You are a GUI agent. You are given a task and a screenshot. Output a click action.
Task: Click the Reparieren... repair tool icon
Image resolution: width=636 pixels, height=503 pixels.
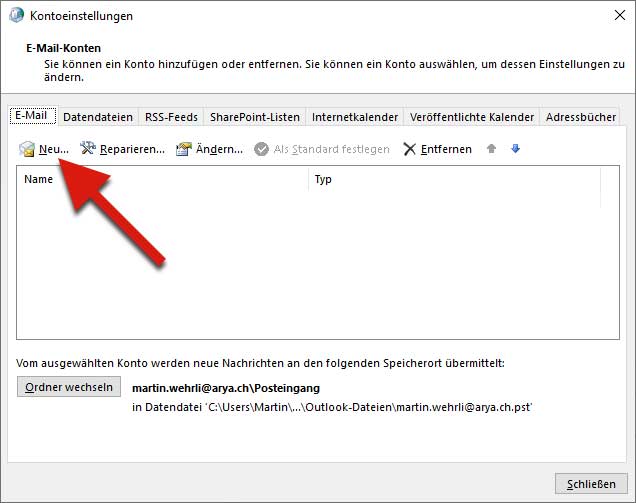click(x=88, y=149)
